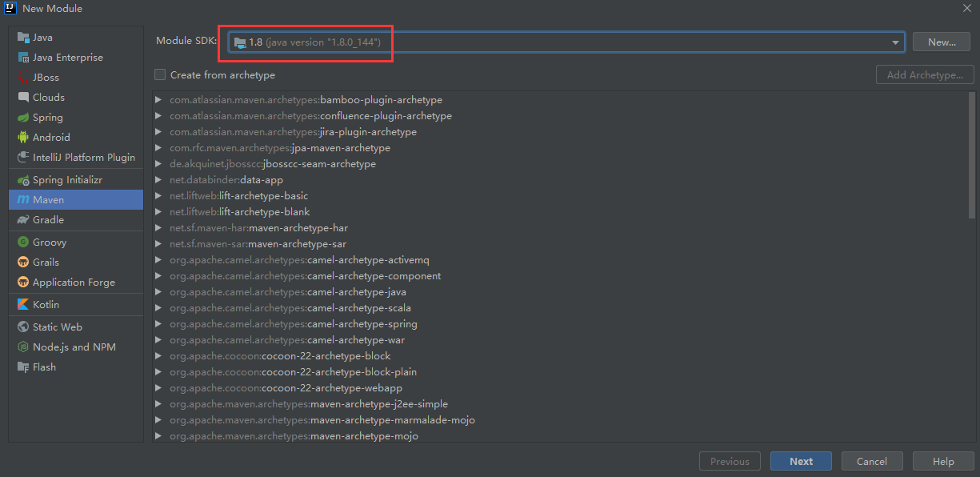This screenshot has height=477, width=980.
Task: Select camel-archetype-scala row
Action: 560,308
